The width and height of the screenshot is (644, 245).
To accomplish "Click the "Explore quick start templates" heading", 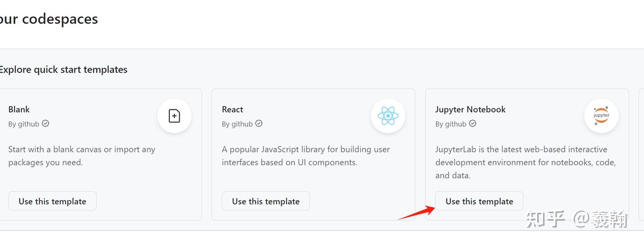I will [x=63, y=69].
